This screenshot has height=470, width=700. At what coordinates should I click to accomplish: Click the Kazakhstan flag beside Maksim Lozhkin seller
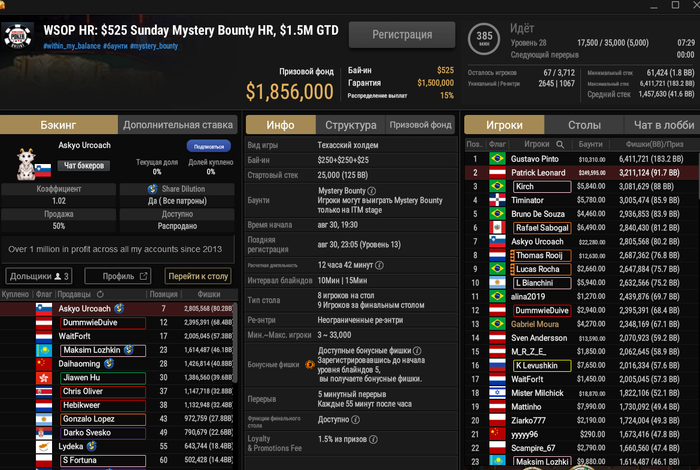tap(44, 350)
